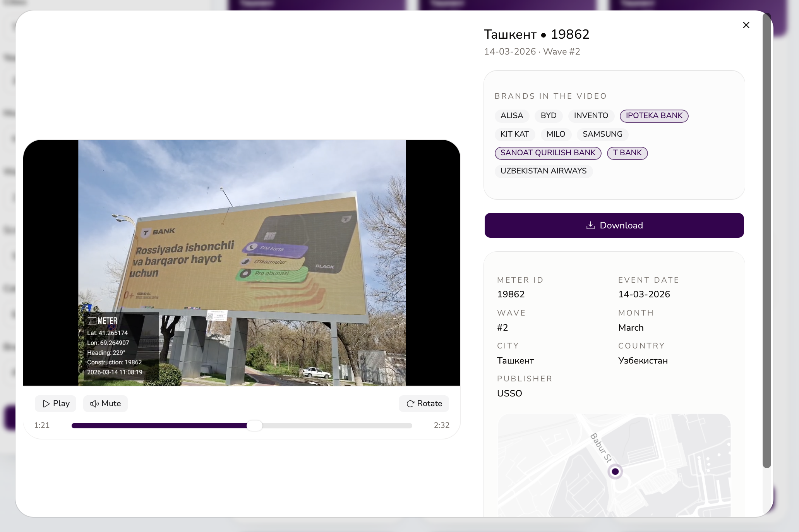Click the current time 1:21 label
This screenshot has height=532, width=799.
[42, 425]
